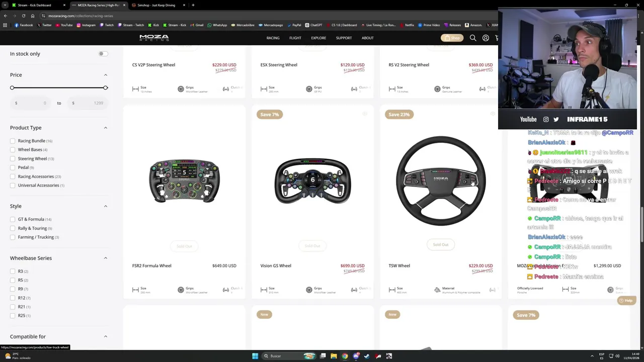Screen dimensions: 644x362
Task: Open the CS V2P Steering Wheel link
Action: (x=153, y=65)
